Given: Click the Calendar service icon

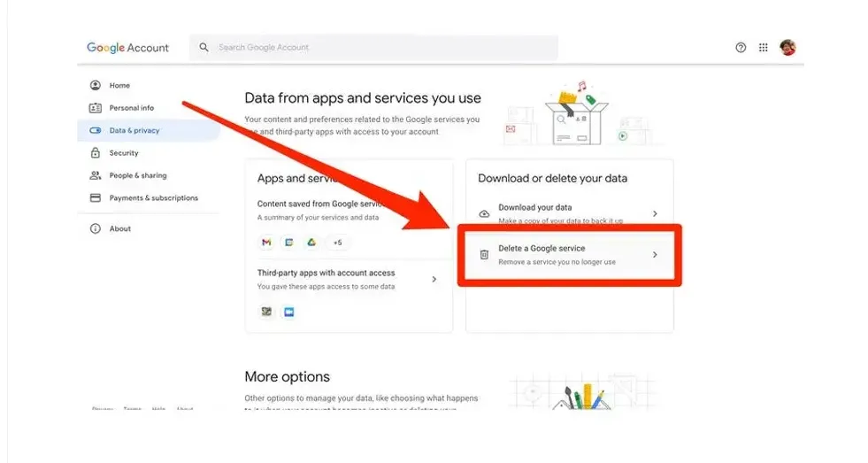Looking at the screenshot, I should (x=289, y=243).
